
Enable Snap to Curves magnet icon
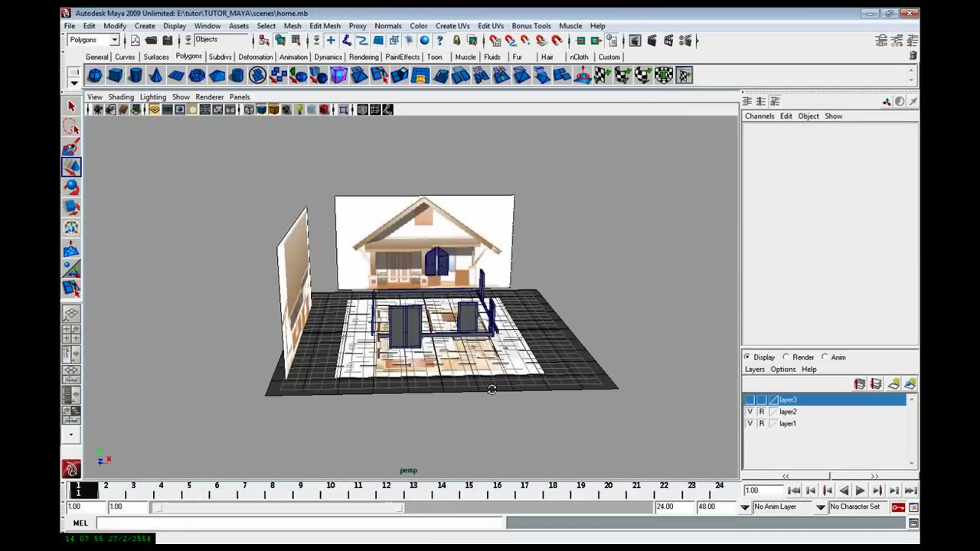[510, 41]
